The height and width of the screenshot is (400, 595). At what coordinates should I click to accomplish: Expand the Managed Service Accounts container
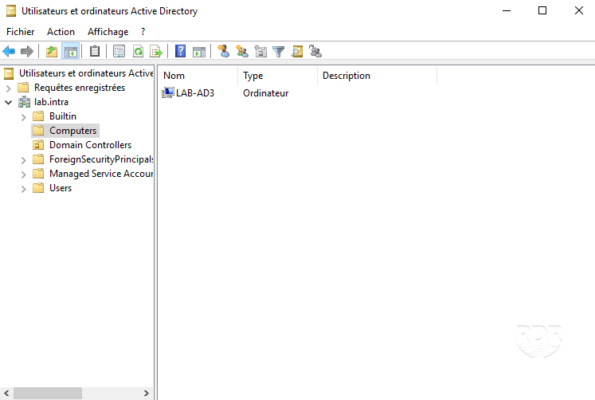click(x=24, y=175)
